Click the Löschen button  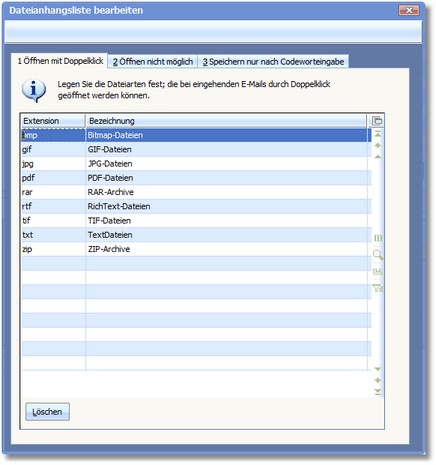pos(48,412)
